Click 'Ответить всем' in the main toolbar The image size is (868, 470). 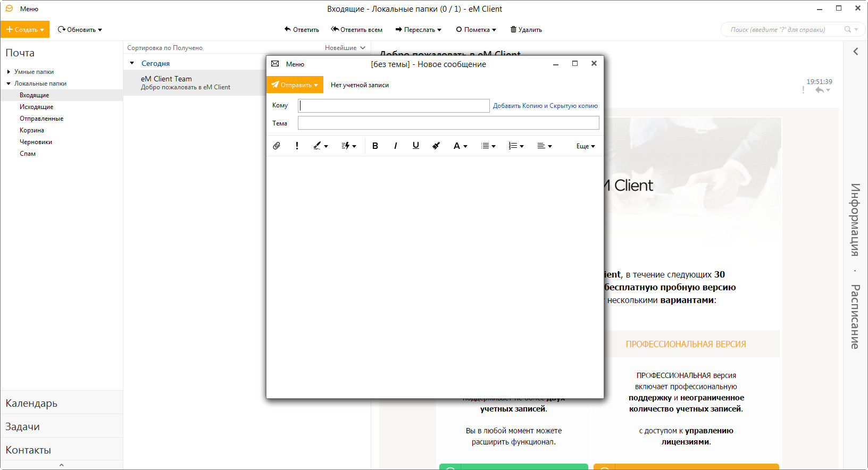(x=356, y=30)
